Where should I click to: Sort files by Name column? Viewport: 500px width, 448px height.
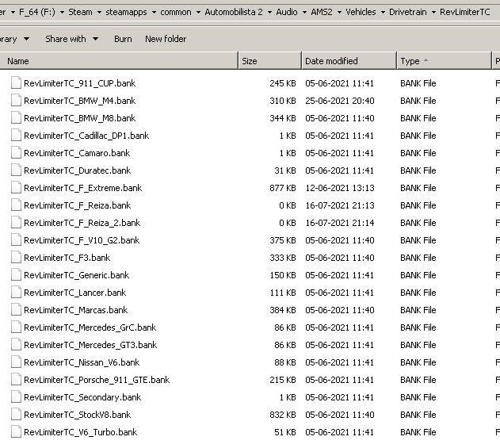[119, 61]
